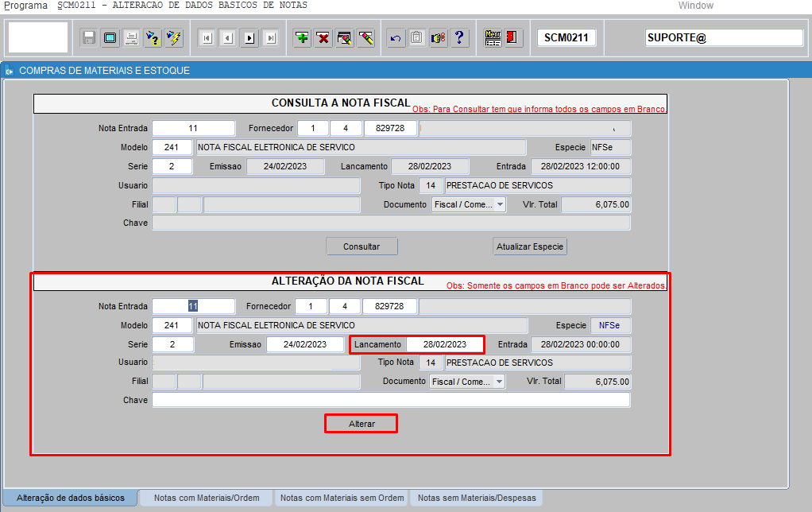812x512 pixels.
Task: Click the Chave field in Consulta section
Action: (x=391, y=223)
